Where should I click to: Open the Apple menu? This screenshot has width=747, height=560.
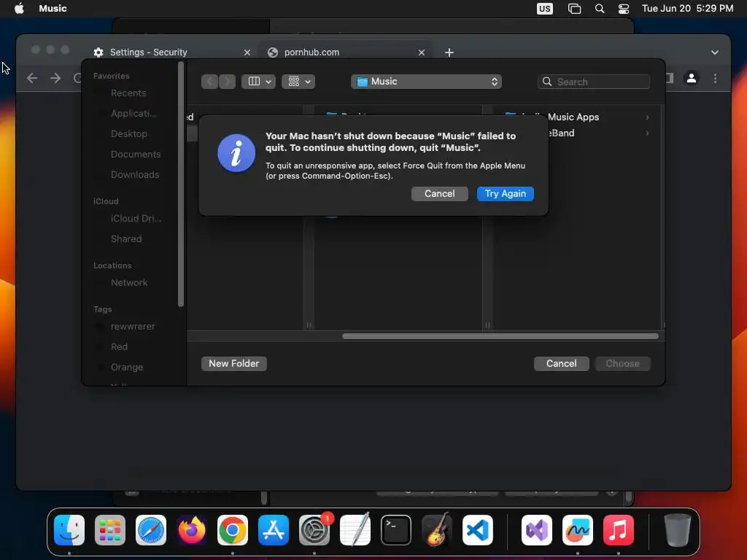tap(19, 8)
